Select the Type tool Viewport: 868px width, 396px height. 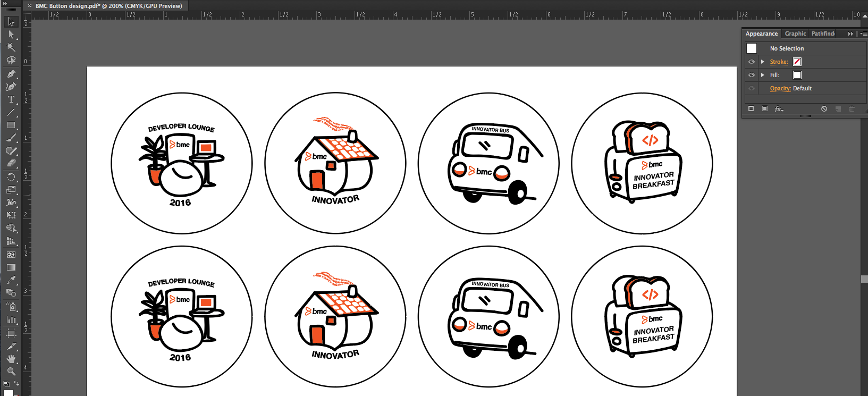point(11,99)
